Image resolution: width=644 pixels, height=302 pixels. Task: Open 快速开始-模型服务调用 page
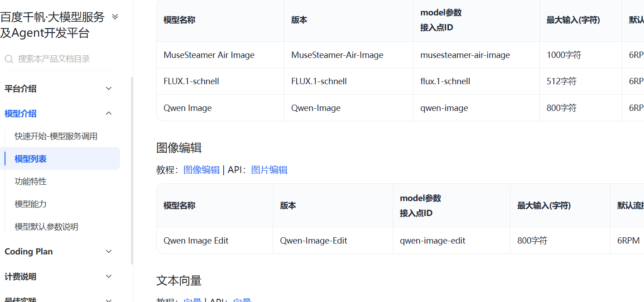pyautogui.click(x=56, y=136)
